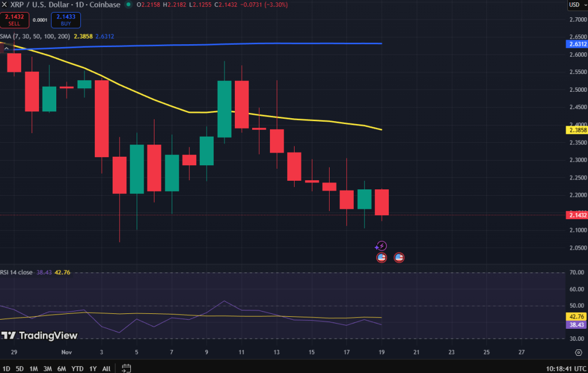Select the 6M time range
The height and width of the screenshot is (373, 588).
point(61,368)
